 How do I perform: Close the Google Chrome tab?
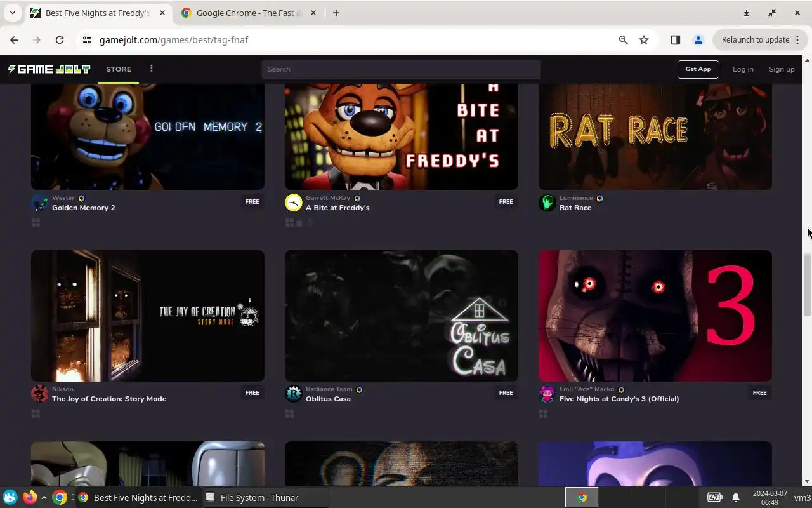(x=313, y=13)
